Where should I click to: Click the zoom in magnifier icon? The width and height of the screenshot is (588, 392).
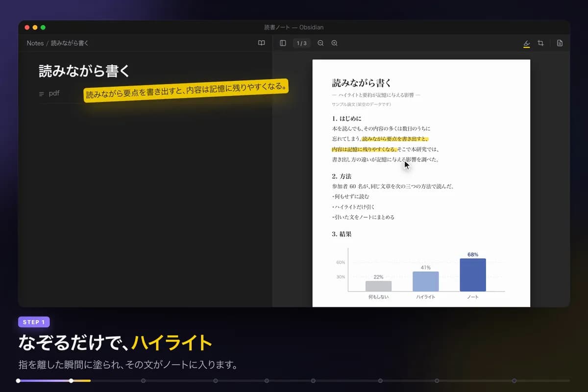tap(335, 43)
